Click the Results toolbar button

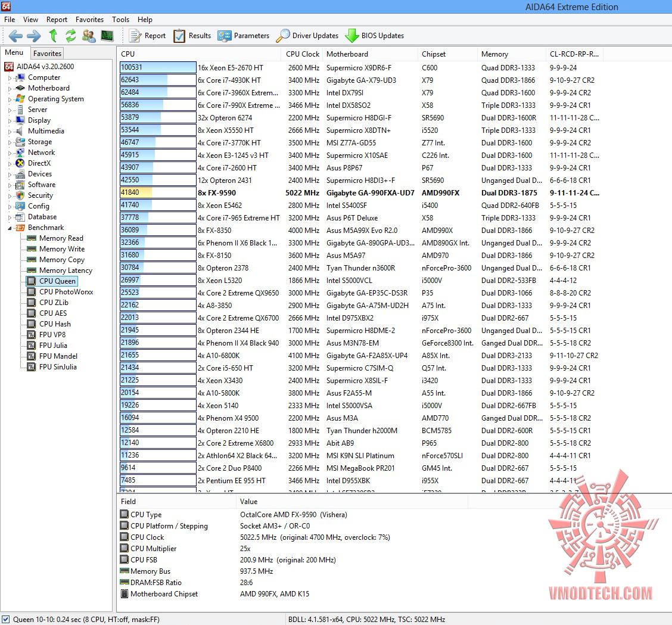[192, 36]
